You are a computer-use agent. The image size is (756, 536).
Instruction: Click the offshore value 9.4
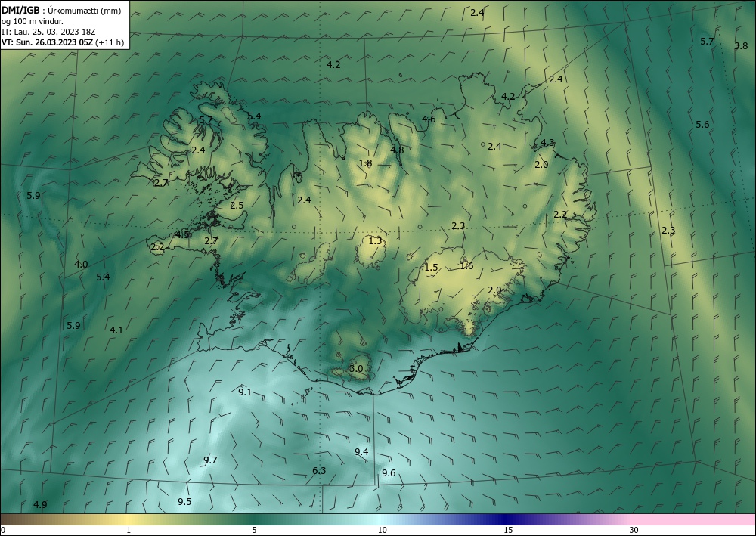361,451
